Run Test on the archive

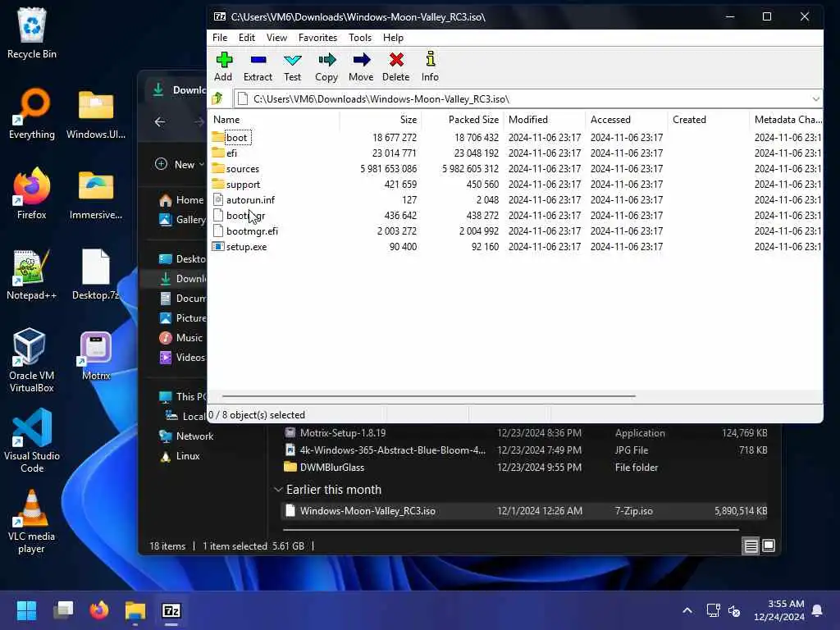click(293, 67)
